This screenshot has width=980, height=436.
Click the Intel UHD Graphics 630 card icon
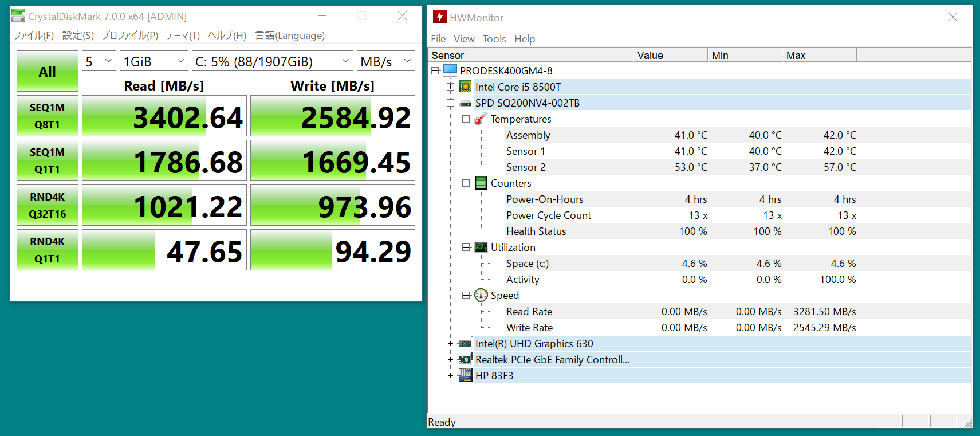coord(466,344)
